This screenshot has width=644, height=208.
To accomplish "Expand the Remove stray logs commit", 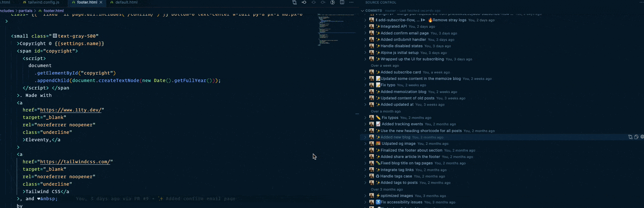I will pyautogui.click(x=365, y=20).
